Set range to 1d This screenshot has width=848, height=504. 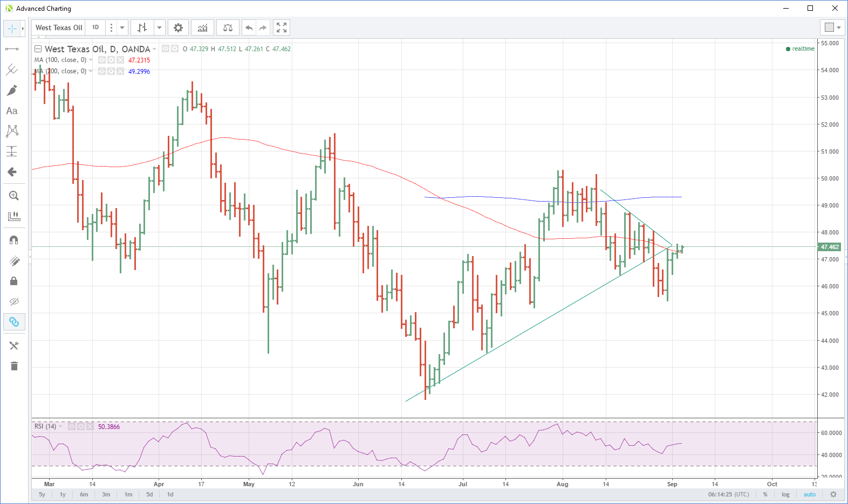click(x=170, y=494)
